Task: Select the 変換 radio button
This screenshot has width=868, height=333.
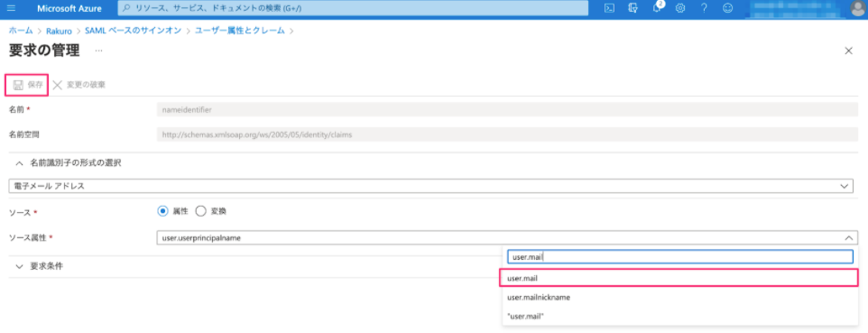Action: tap(200, 211)
